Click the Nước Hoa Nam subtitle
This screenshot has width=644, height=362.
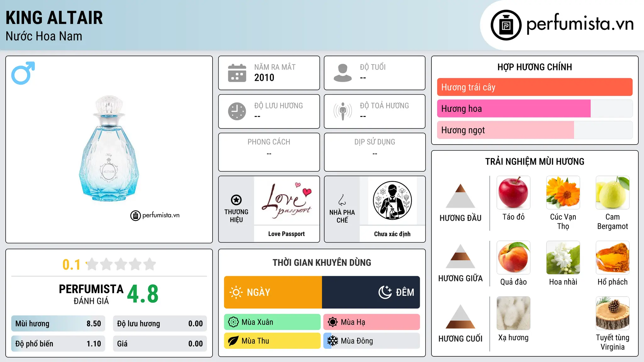(x=44, y=36)
